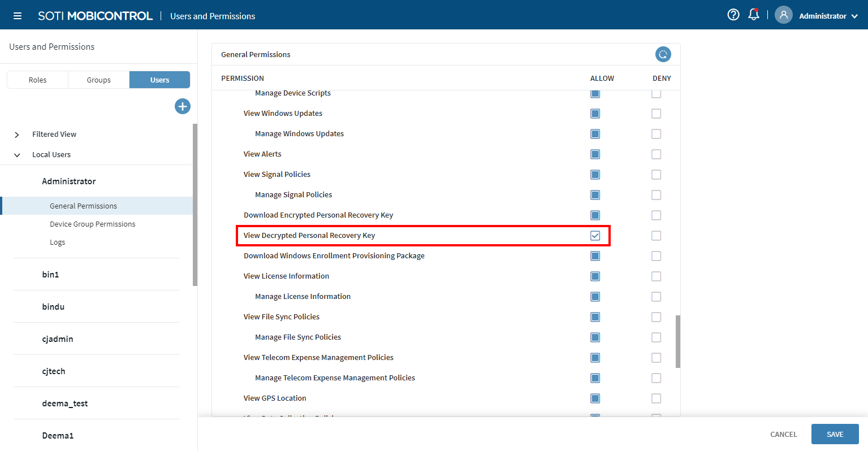Click the Save button
Image resolution: width=868 pixels, height=451 pixels.
coord(835,434)
